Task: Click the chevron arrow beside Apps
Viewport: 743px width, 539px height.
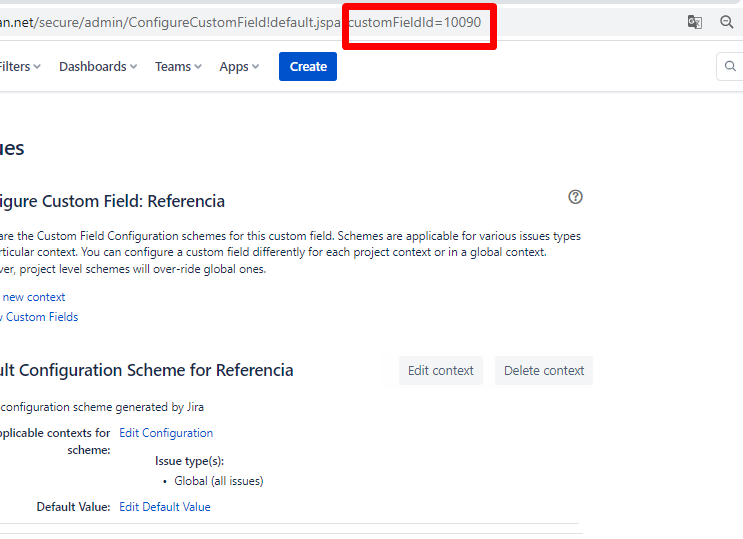Action: (255, 67)
